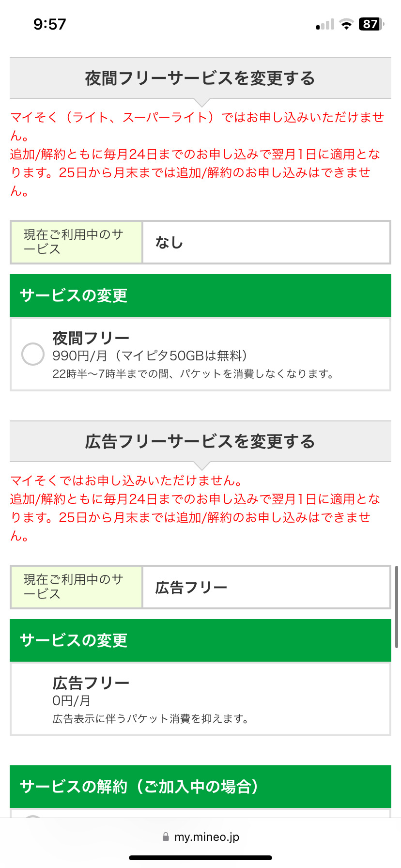Tap the my.mineo.jp address bar
This screenshot has height=868, width=401.
click(206, 837)
